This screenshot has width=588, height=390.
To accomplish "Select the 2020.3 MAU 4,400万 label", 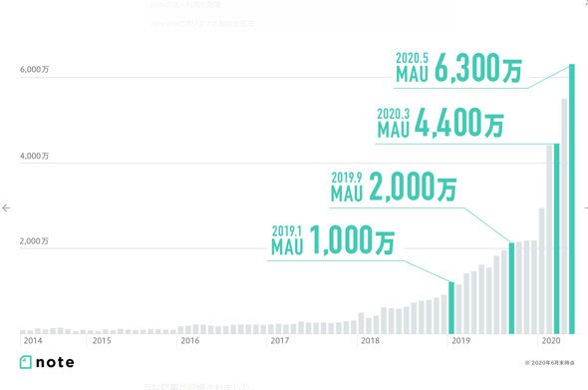I will pos(441,123).
